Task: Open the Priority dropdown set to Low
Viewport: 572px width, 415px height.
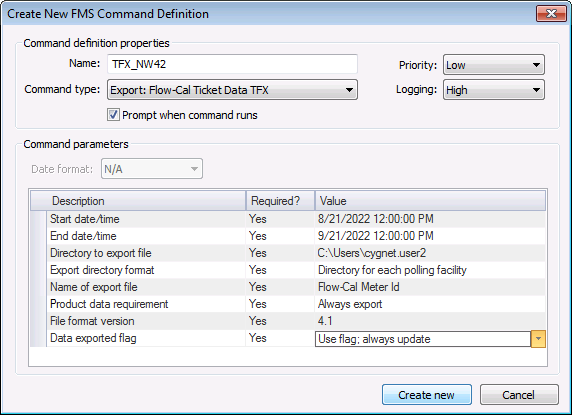Action: [494, 65]
